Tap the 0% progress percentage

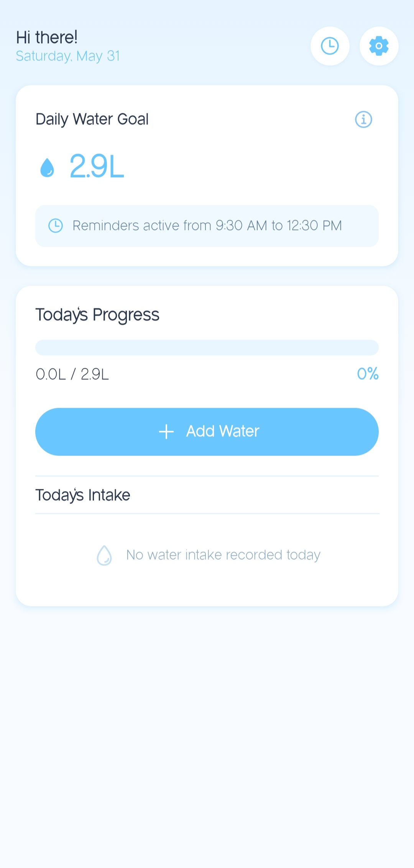point(368,374)
